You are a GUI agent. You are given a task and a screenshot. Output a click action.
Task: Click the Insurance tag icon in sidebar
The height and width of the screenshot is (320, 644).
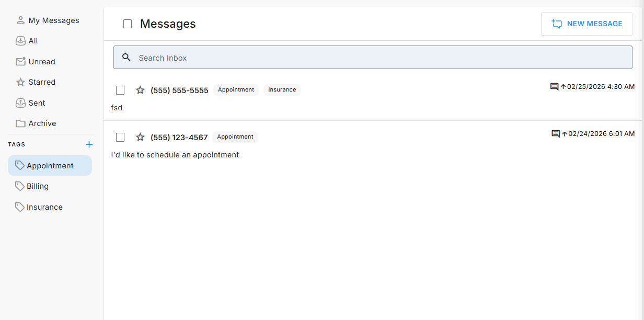point(20,207)
